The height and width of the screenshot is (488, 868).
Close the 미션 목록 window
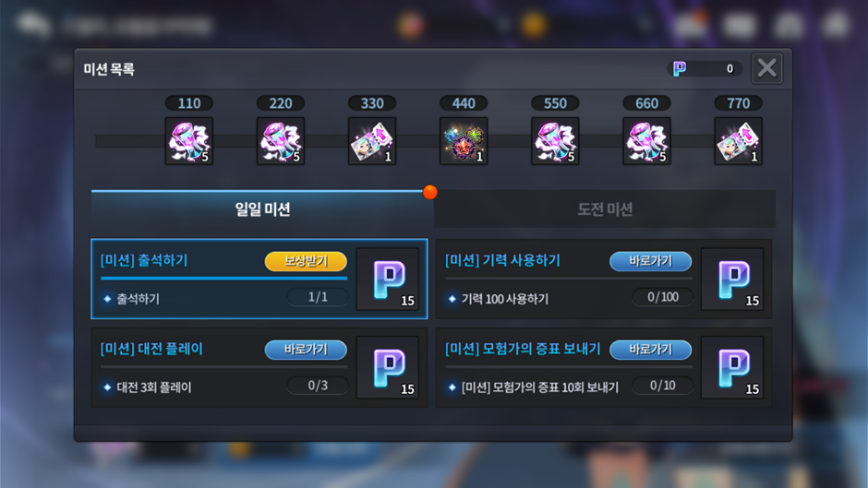pos(766,68)
